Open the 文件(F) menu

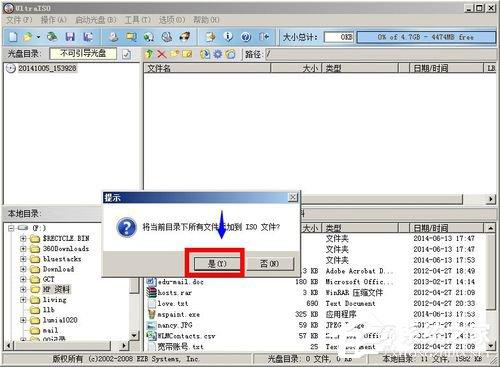click(19, 20)
